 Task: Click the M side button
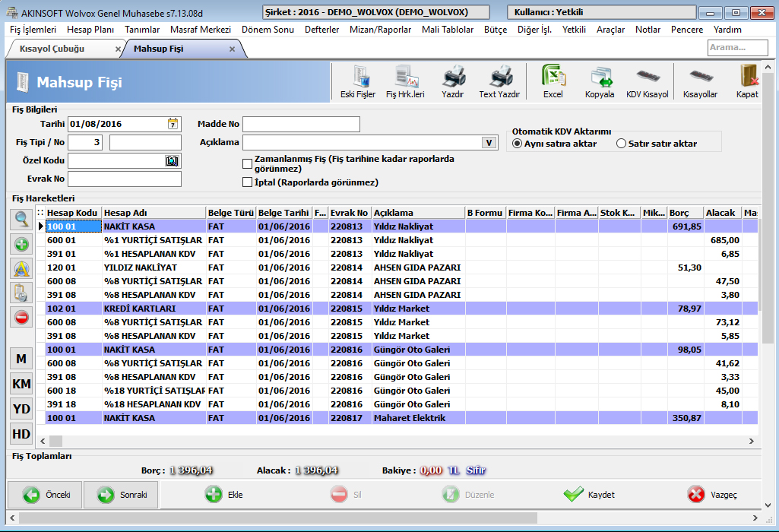pos(21,359)
